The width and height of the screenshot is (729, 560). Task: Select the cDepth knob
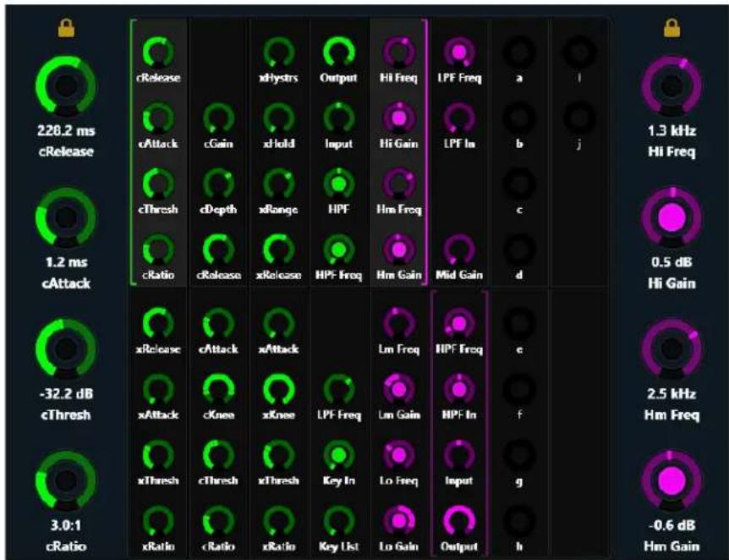point(218,184)
